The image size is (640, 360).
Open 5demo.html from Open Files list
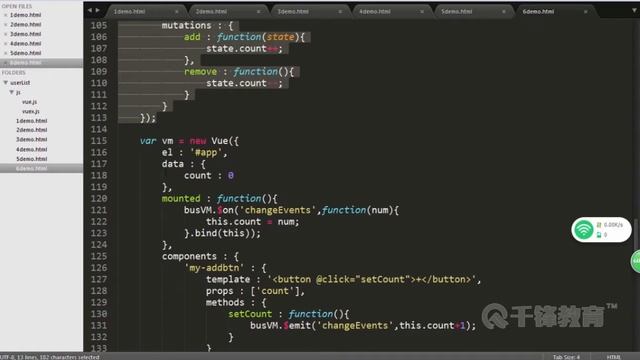[x=25, y=53]
